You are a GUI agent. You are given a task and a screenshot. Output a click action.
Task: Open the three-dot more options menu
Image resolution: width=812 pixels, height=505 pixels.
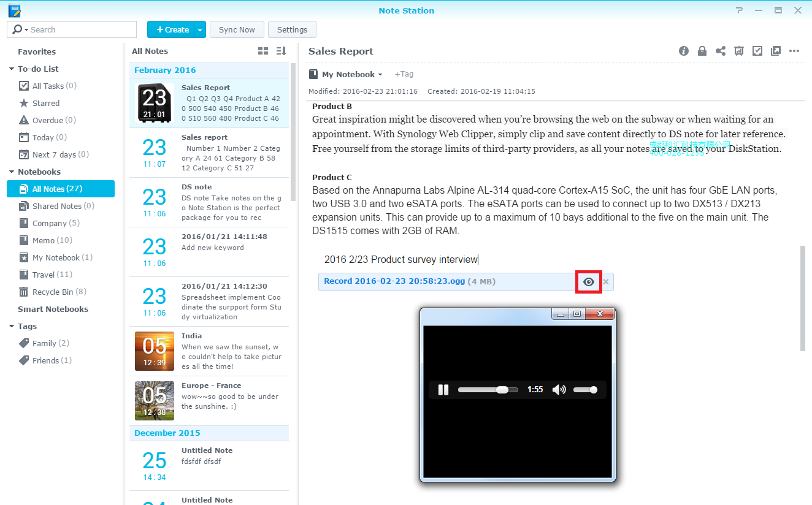794,51
